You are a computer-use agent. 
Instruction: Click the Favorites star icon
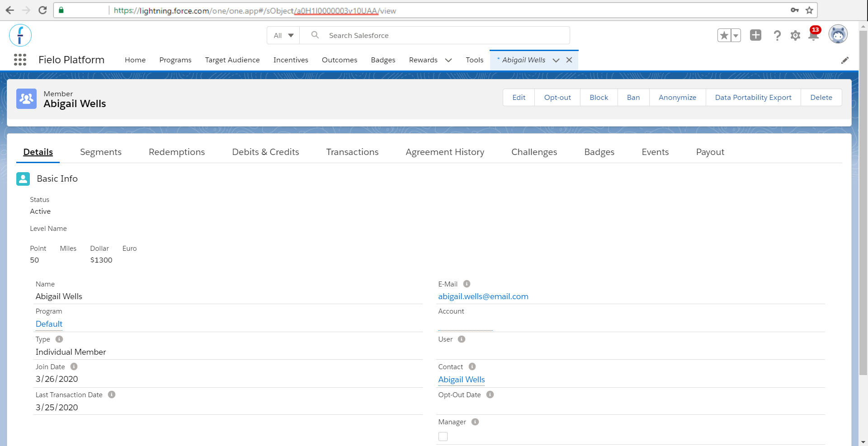tap(724, 35)
